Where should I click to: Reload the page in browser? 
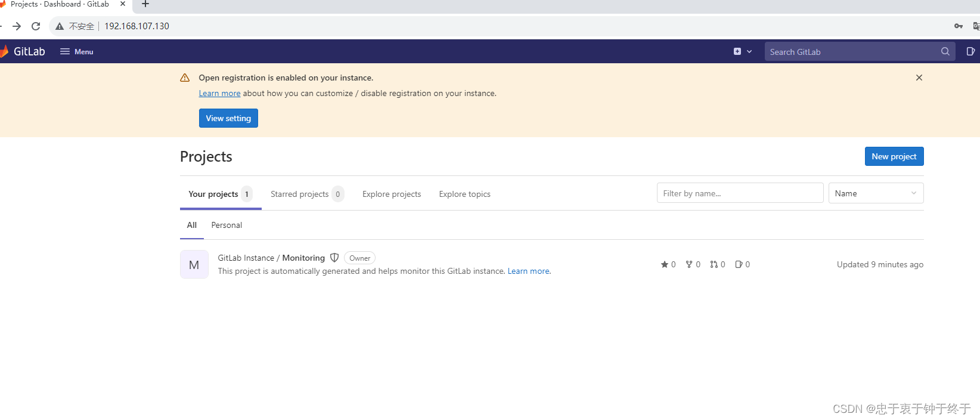(x=36, y=26)
